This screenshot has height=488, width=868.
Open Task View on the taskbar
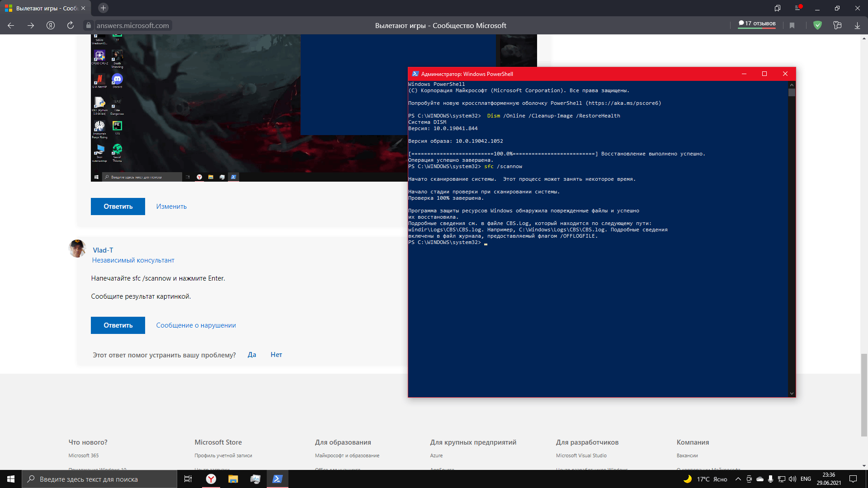click(x=188, y=479)
